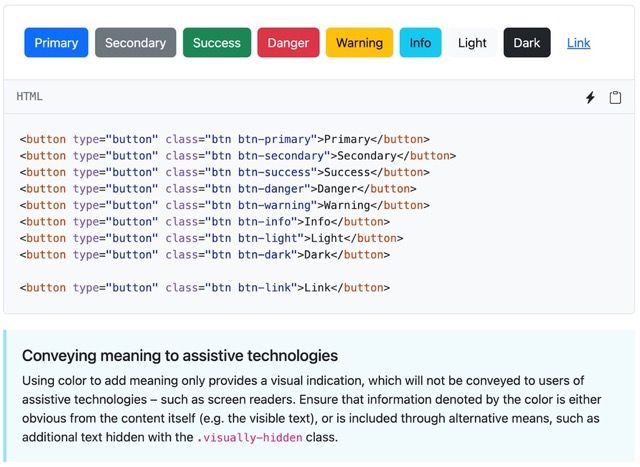Screen dimensions: 640x467
Task: Click the btn-dark code line
Action: (204, 255)
